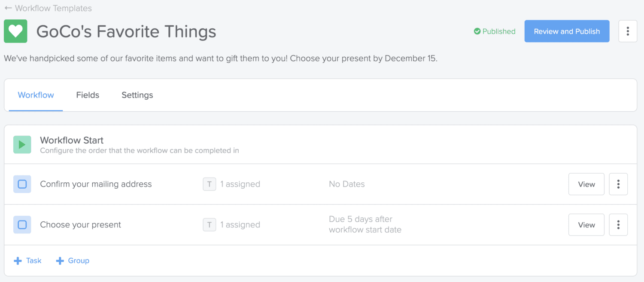Open the more options menu for Choose your present
Screen dimensions: 644x282
coord(618,225)
